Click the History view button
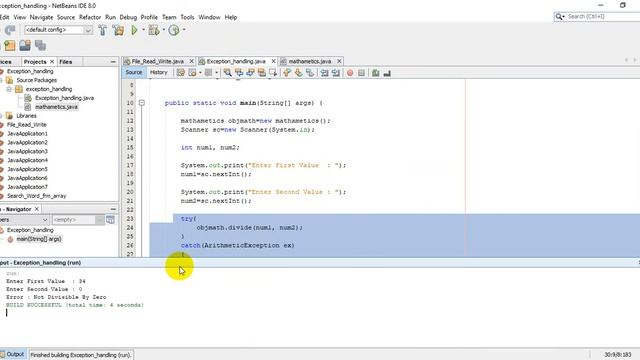The width and height of the screenshot is (640, 360). tap(159, 73)
